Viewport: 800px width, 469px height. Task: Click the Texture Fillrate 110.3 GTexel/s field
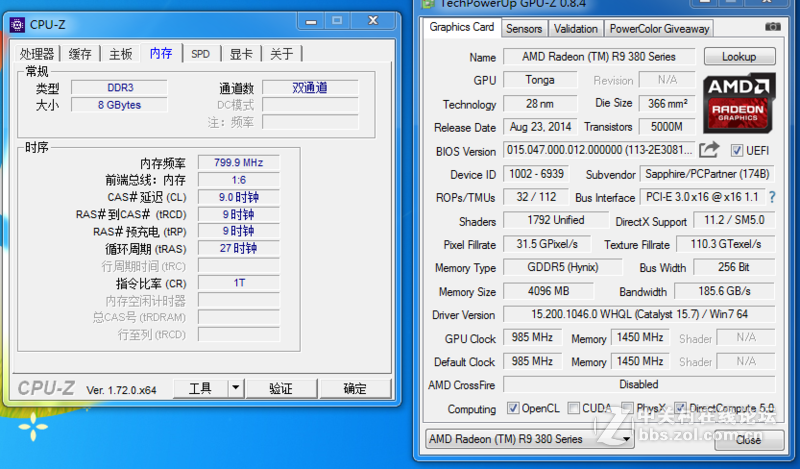(x=726, y=244)
